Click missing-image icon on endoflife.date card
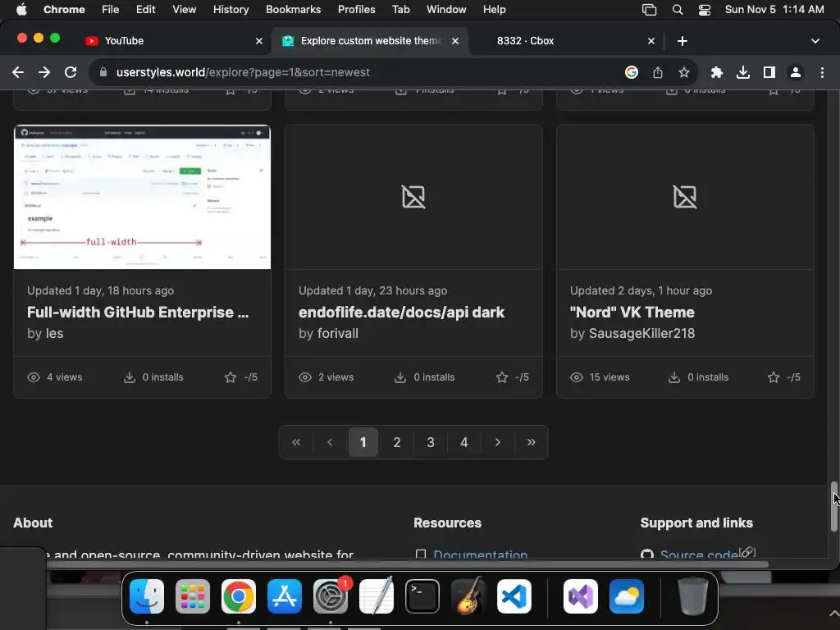The height and width of the screenshot is (630, 840). (x=413, y=197)
